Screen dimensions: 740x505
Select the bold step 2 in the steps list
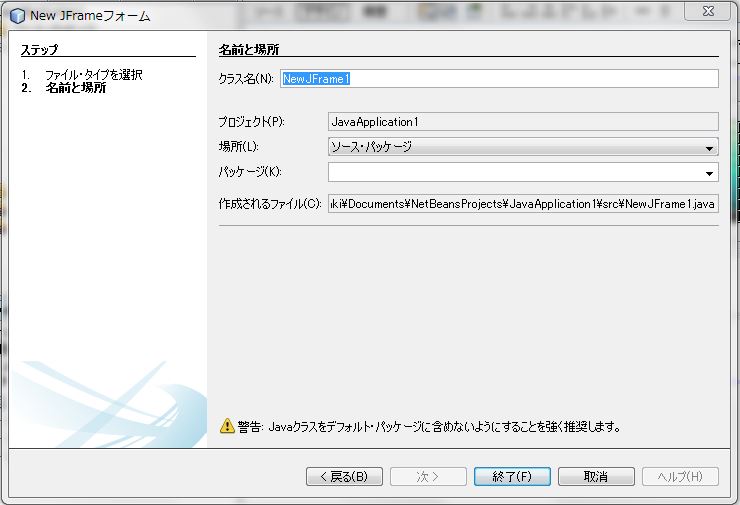click(x=76, y=88)
